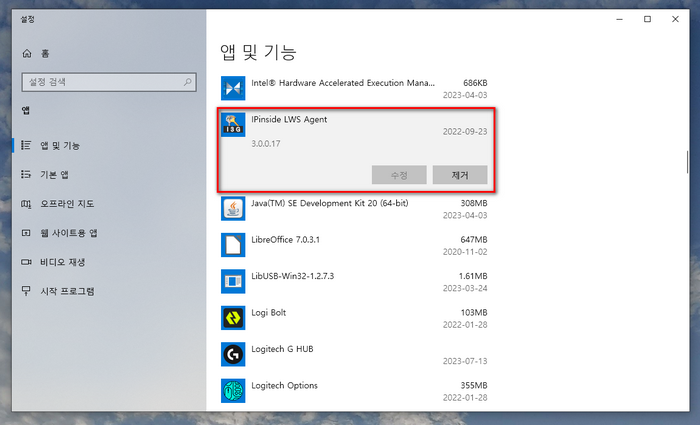The width and height of the screenshot is (700, 425).
Task: Click in the 설정 검색 search field
Action: coord(109,82)
